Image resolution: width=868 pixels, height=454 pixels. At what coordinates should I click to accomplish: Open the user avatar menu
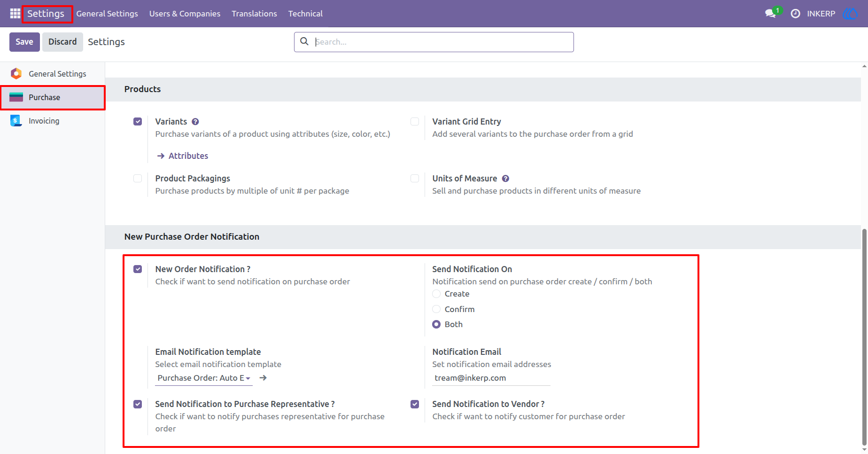(851, 14)
